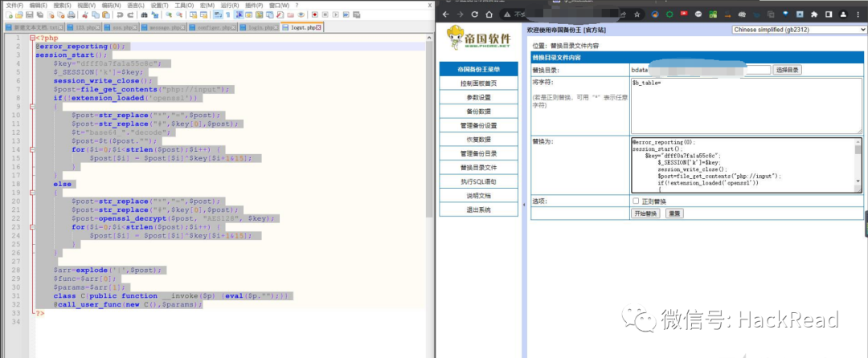Toggle Word Wrap icon in Notepad++ toolbar
The height and width of the screenshot is (358, 868).
pos(218,15)
